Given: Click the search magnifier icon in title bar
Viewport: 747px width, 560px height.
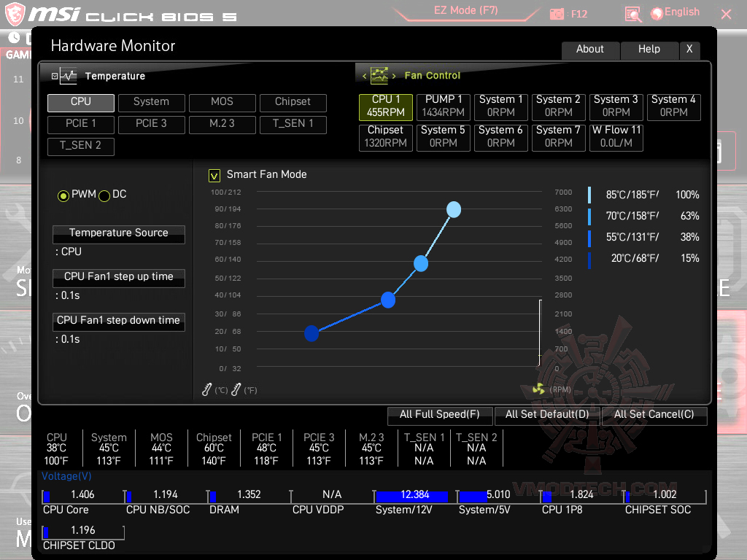Looking at the screenshot, I should click(x=632, y=14).
